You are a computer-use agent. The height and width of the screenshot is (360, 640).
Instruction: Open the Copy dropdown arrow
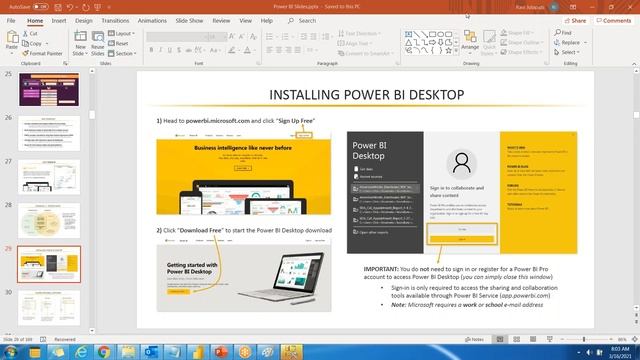point(47,44)
